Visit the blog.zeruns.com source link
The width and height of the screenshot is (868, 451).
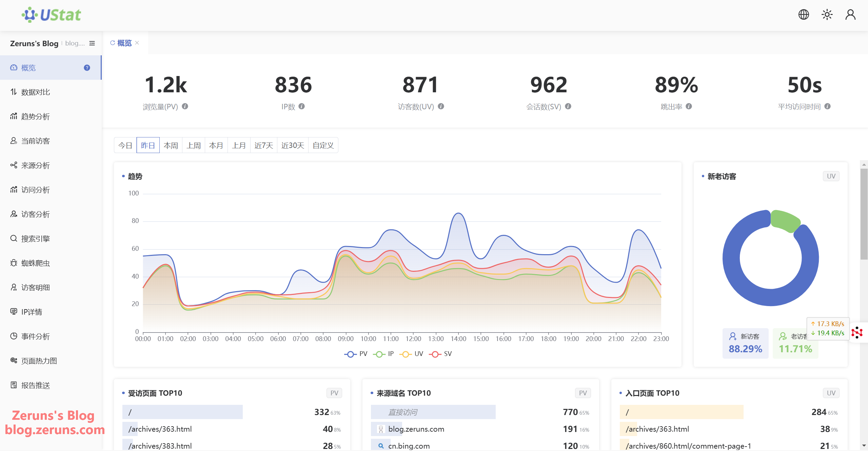(x=416, y=429)
